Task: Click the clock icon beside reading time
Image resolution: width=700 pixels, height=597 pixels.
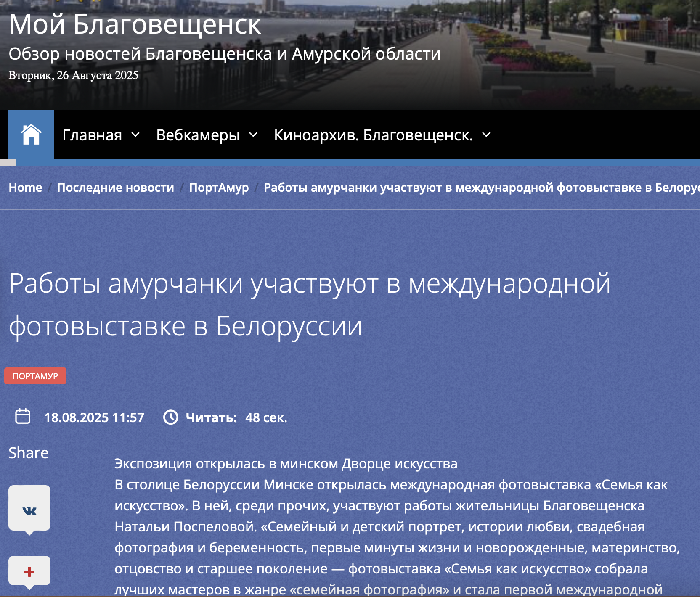Action: click(x=170, y=417)
